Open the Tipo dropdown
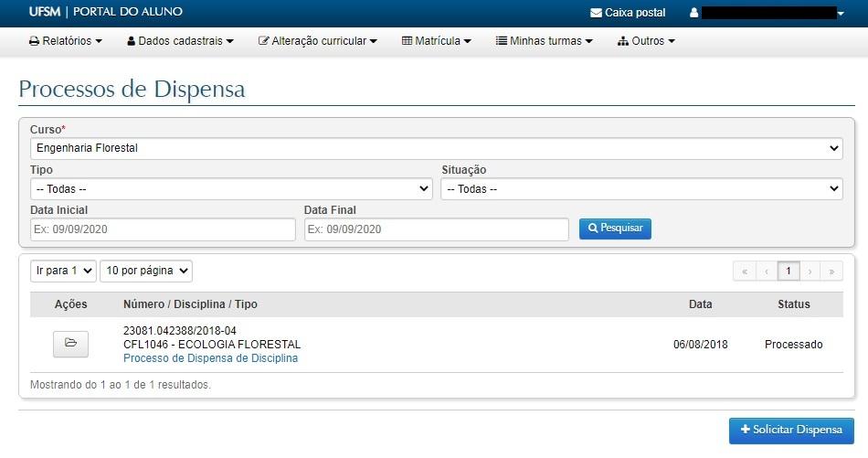This screenshot has width=868, height=458. click(231, 189)
